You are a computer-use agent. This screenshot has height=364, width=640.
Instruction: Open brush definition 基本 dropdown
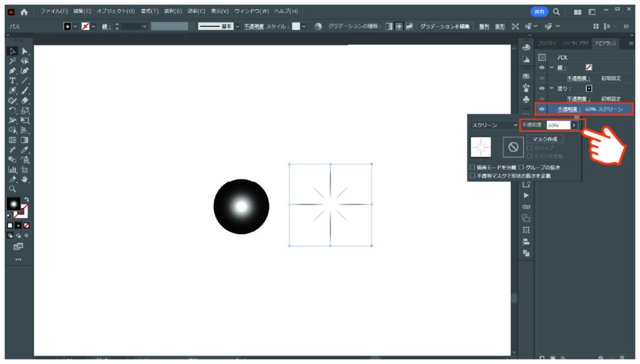tap(237, 26)
